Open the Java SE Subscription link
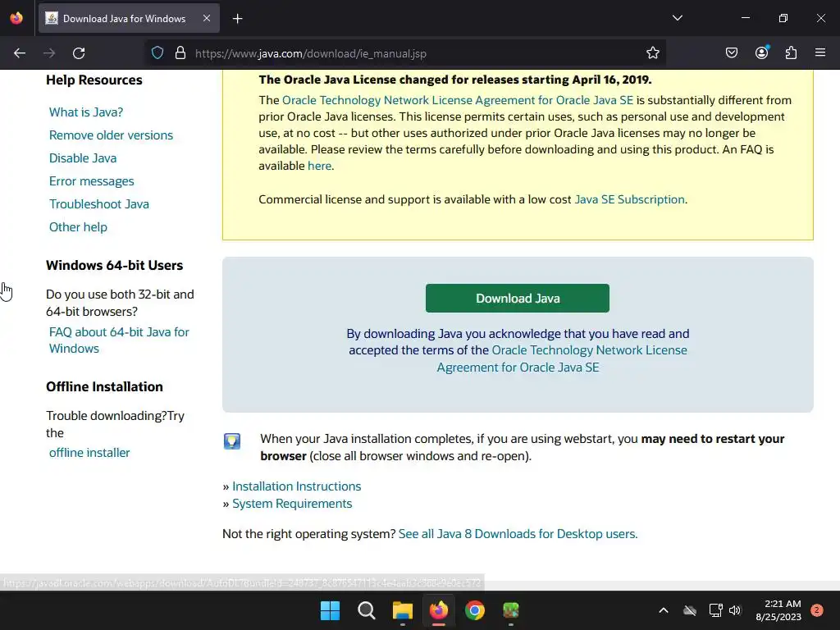The width and height of the screenshot is (840, 630). click(629, 199)
